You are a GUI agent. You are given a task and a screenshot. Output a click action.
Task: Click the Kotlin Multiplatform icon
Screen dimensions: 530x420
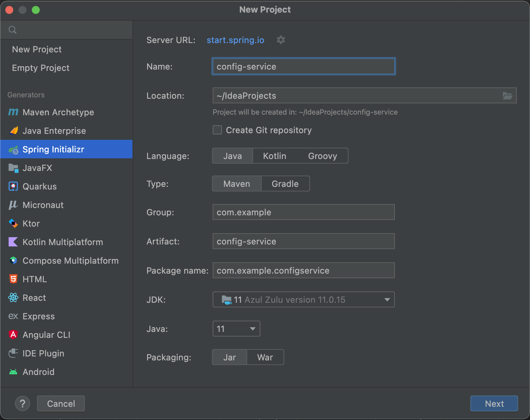coord(13,242)
